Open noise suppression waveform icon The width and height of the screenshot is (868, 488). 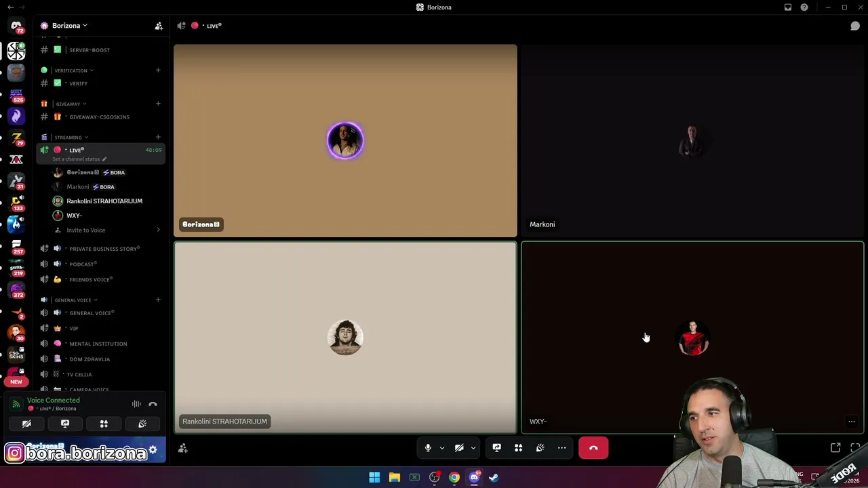pyautogui.click(x=136, y=404)
